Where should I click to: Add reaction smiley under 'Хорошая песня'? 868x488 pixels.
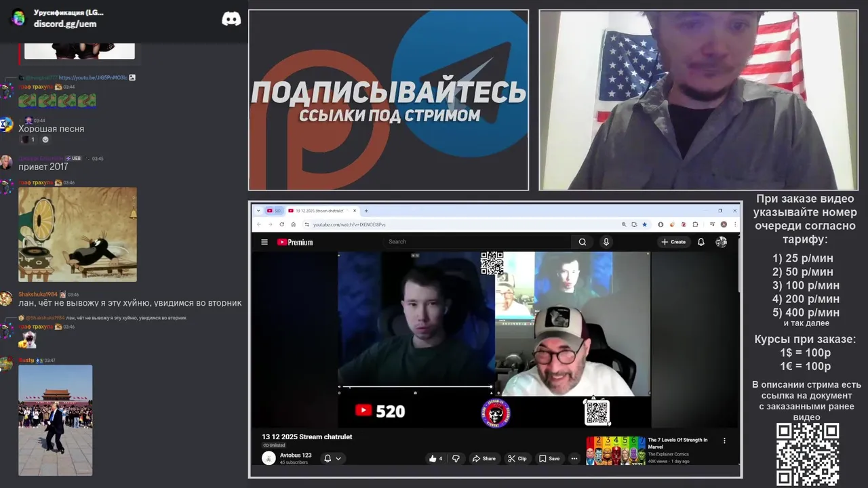(45, 140)
